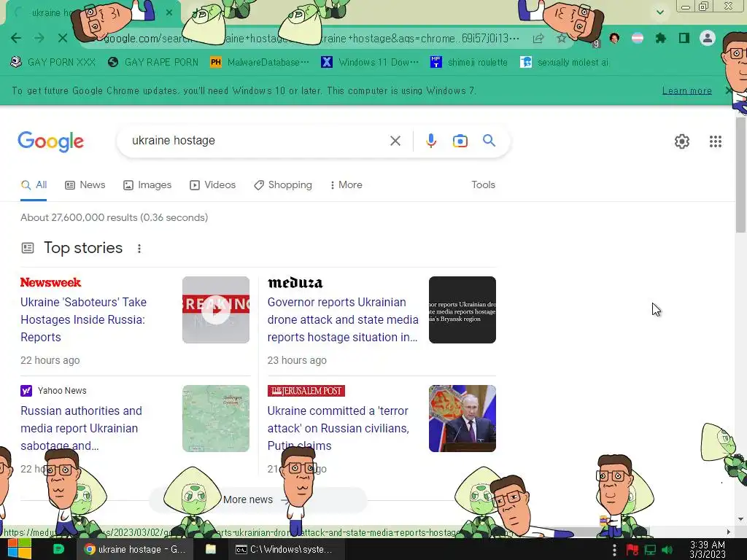Select the All results tab
The width and height of the screenshot is (747, 560).
coord(34,184)
